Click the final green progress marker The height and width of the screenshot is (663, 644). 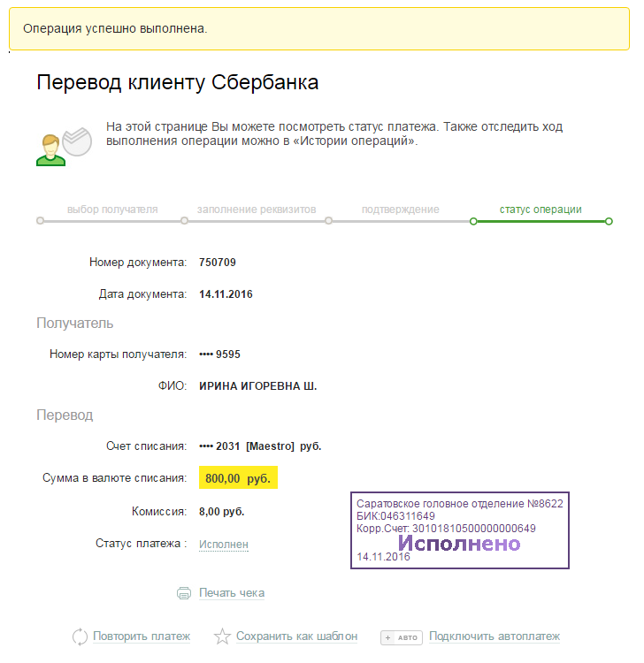point(609,221)
